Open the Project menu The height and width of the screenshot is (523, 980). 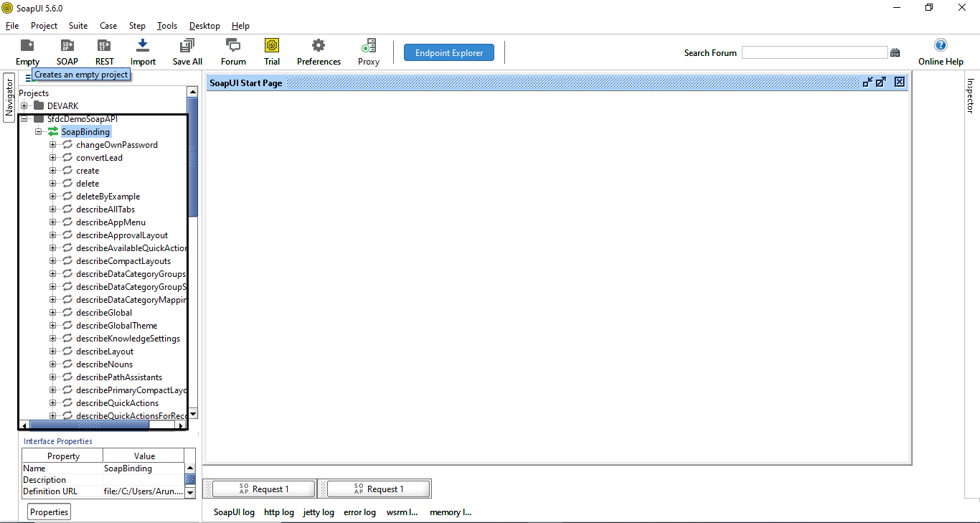click(x=44, y=25)
